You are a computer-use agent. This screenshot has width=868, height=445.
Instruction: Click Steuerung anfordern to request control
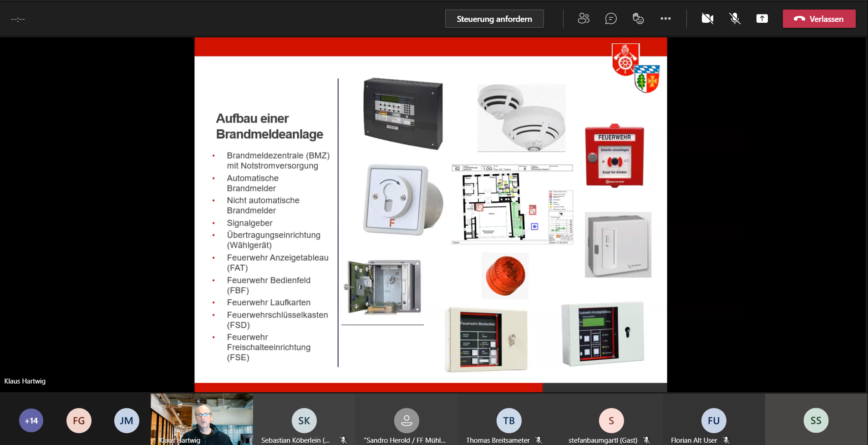[494, 19]
